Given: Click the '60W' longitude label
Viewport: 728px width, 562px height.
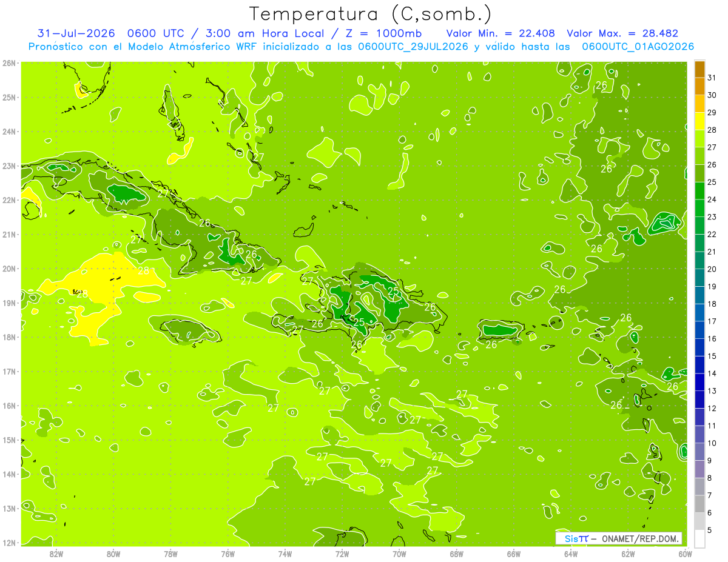Looking at the screenshot, I should [x=685, y=554].
